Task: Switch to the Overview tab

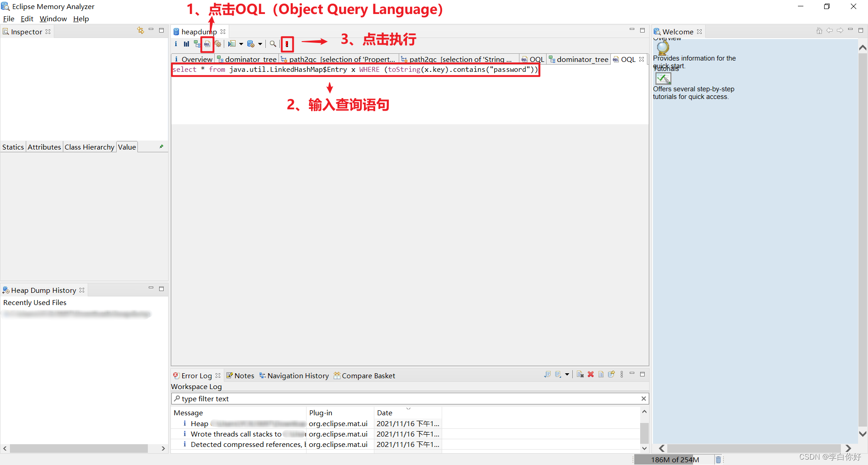Action: coord(196,59)
